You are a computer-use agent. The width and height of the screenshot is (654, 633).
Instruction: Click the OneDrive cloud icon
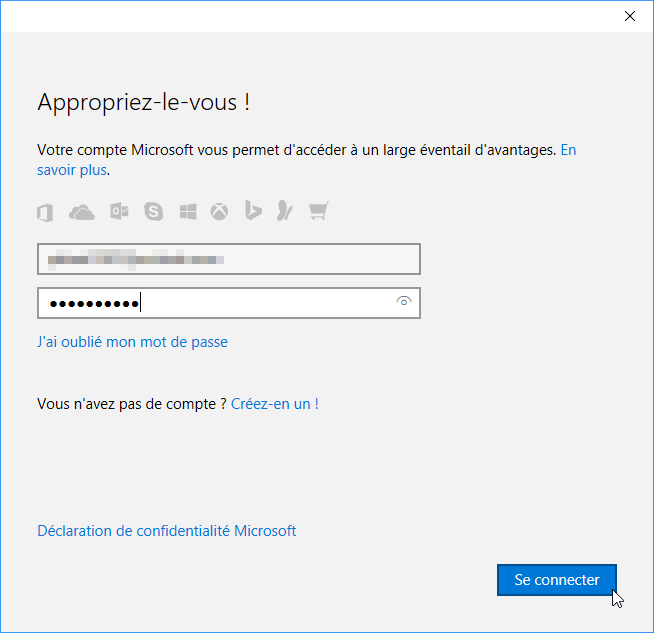(x=82, y=212)
